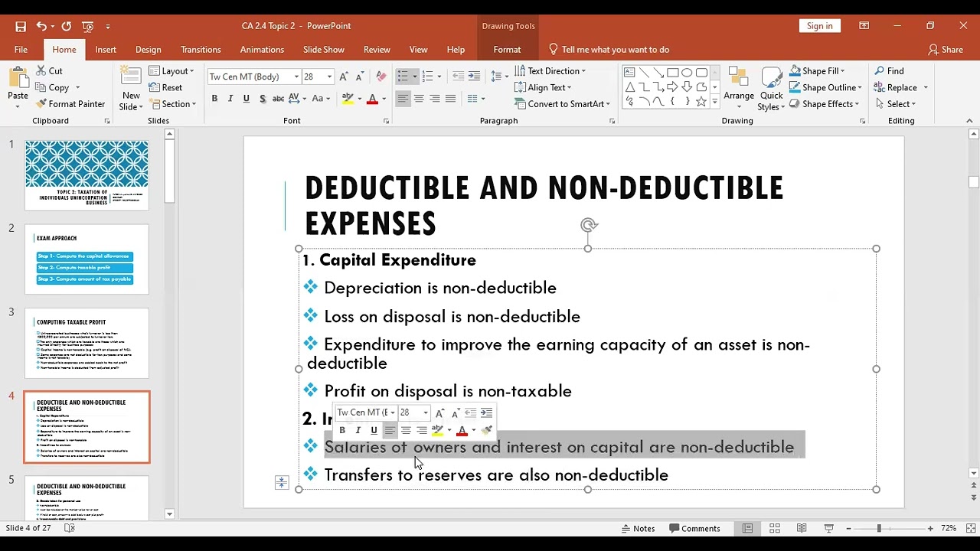Start Slide Show from status bar

click(x=828, y=528)
